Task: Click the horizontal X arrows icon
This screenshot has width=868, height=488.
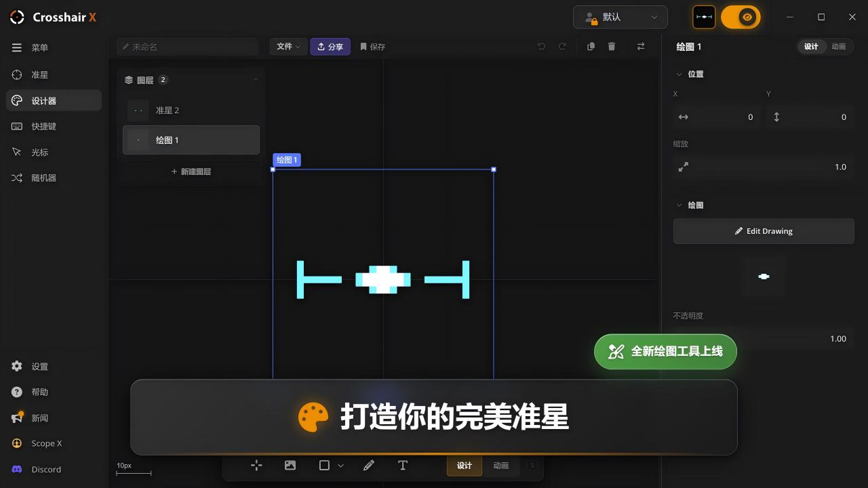Action: [683, 117]
